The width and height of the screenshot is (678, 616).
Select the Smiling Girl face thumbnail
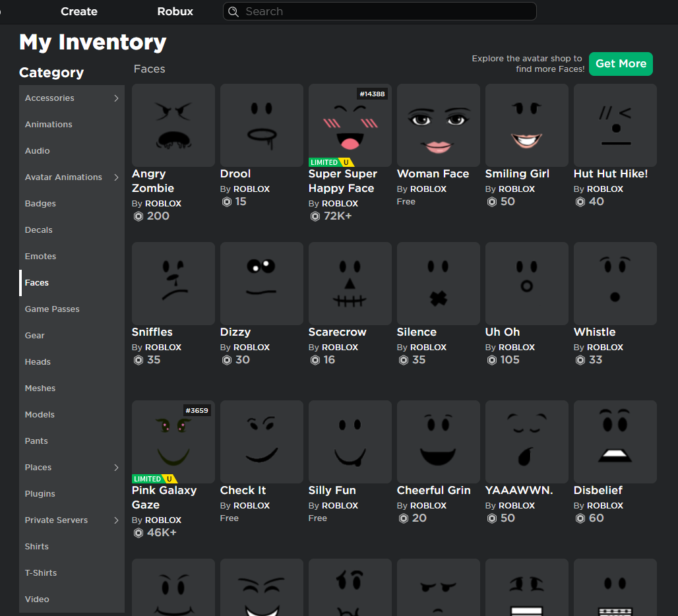click(527, 125)
